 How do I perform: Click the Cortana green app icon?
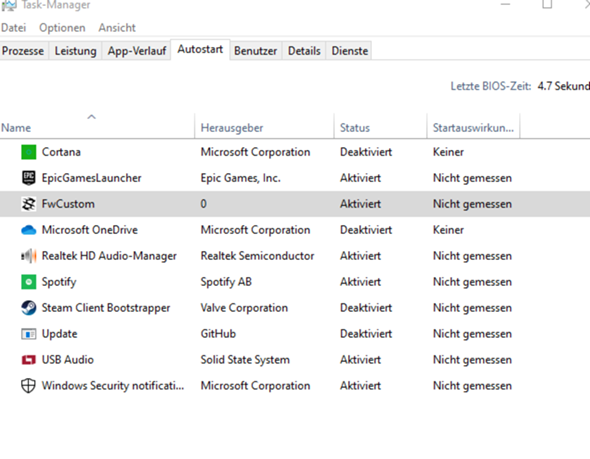(29, 152)
